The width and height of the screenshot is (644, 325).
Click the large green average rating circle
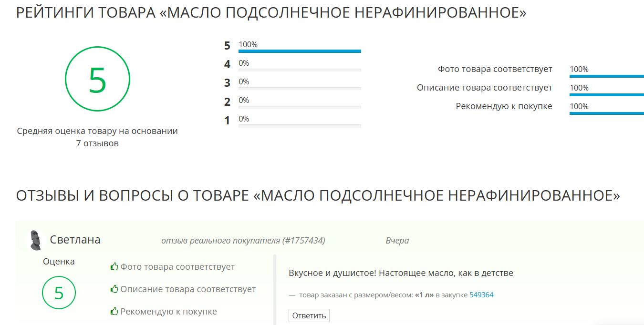point(97,79)
